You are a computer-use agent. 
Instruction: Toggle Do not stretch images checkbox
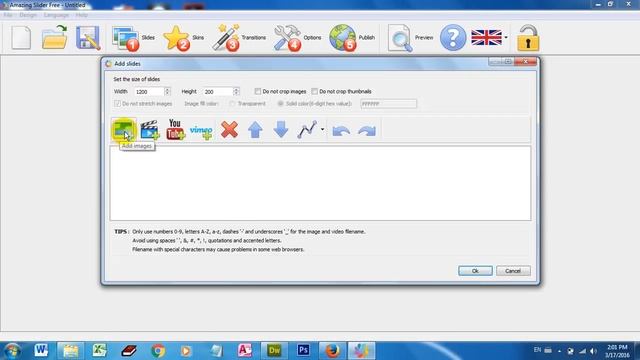[118, 104]
